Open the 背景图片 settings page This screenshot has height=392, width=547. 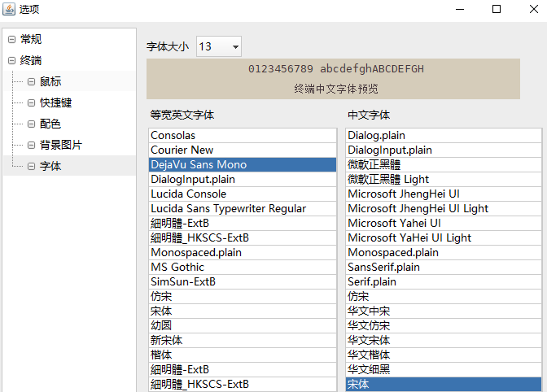pos(61,145)
